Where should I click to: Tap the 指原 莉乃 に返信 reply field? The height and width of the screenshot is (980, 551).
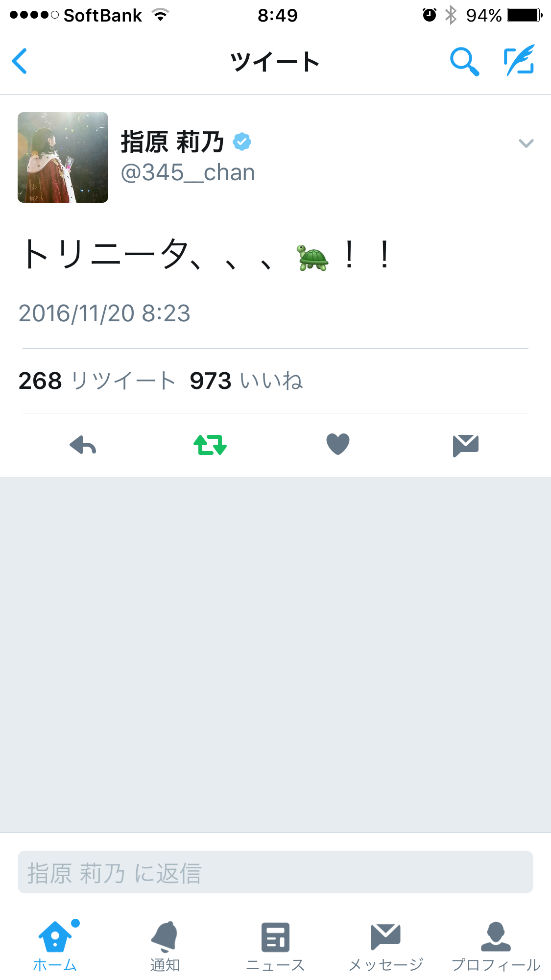coord(275,872)
